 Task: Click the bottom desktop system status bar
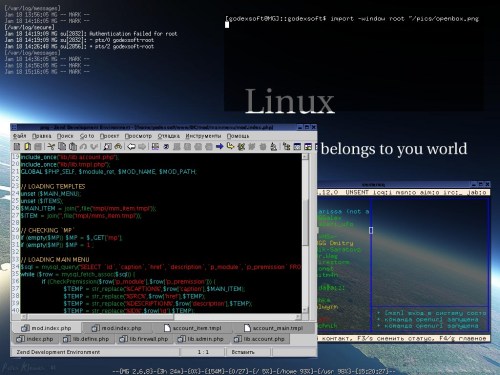[x=254, y=371]
